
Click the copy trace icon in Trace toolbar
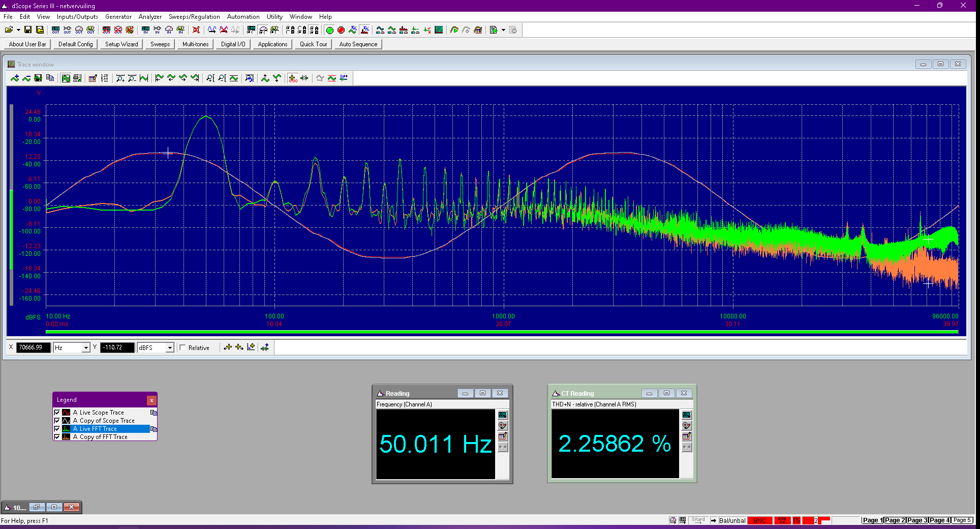[x=50, y=78]
